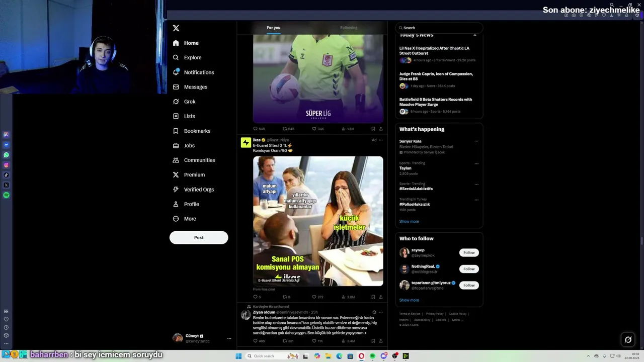The image size is (644, 362).
Task: Like the Ziyan oldum post
Action: (x=314, y=341)
